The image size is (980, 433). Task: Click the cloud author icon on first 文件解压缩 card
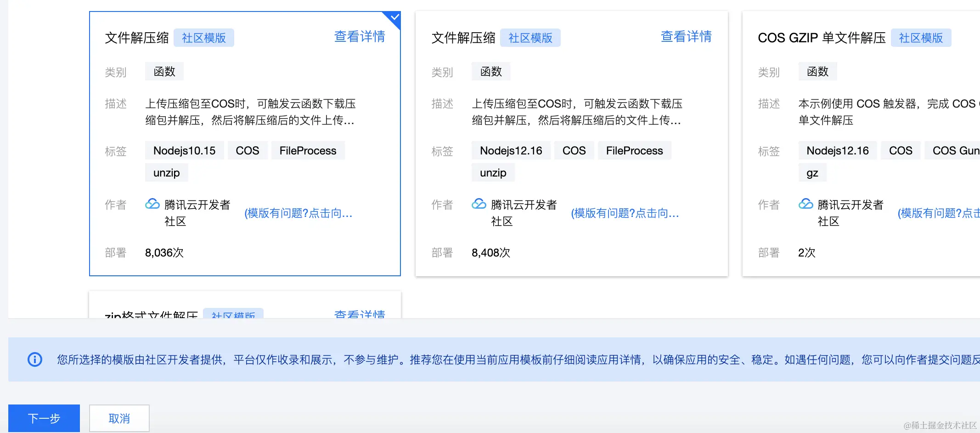(x=152, y=204)
